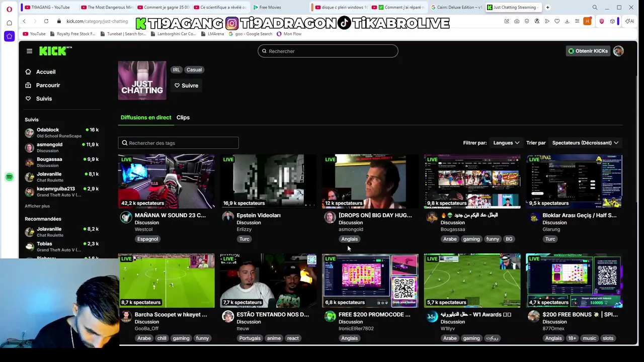Click the Opera browser logo icon

(x=10, y=9)
